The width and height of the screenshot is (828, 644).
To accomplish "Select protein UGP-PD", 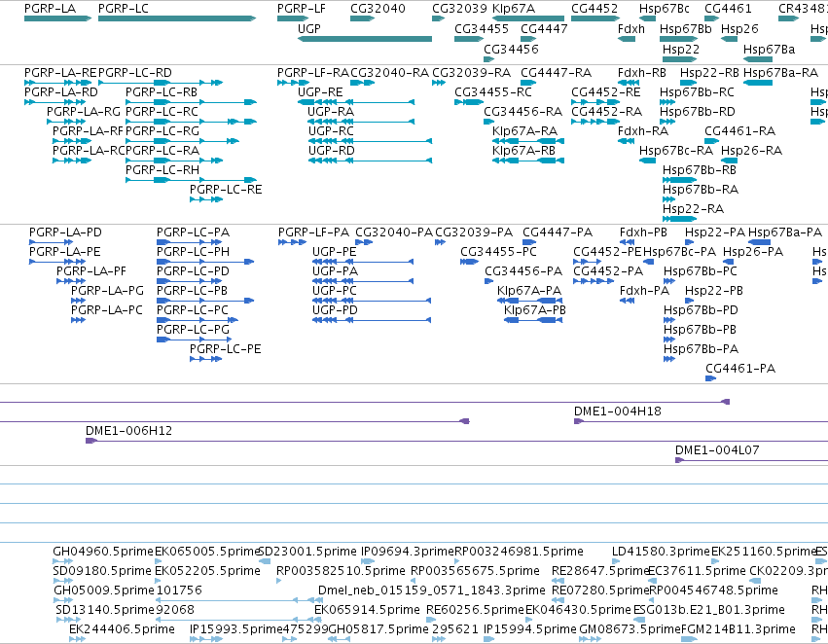I will tap(372, 320).
